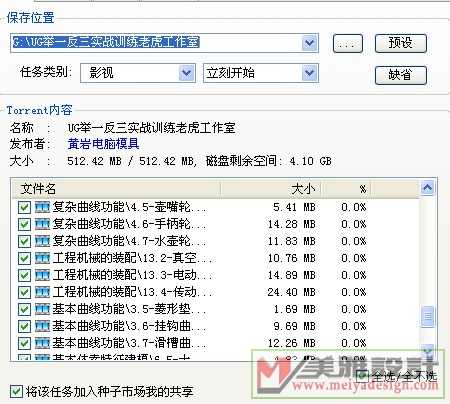
Task: Expand the 影视 task category dropdown
Action: (x=186, y=73)
